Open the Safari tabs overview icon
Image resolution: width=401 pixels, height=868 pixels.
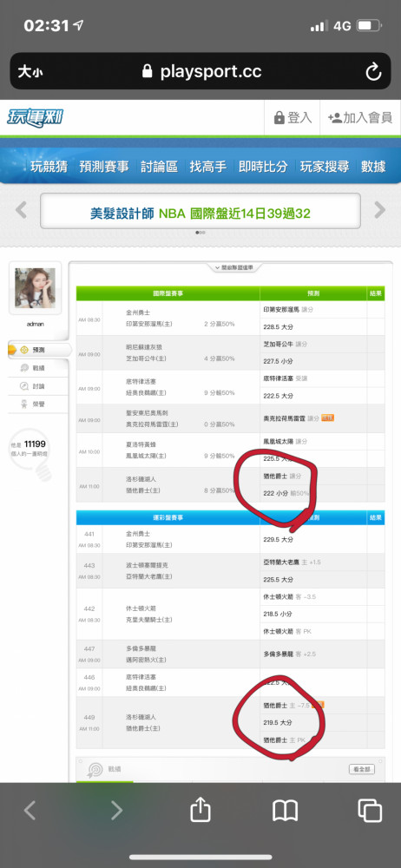[370, 811]
